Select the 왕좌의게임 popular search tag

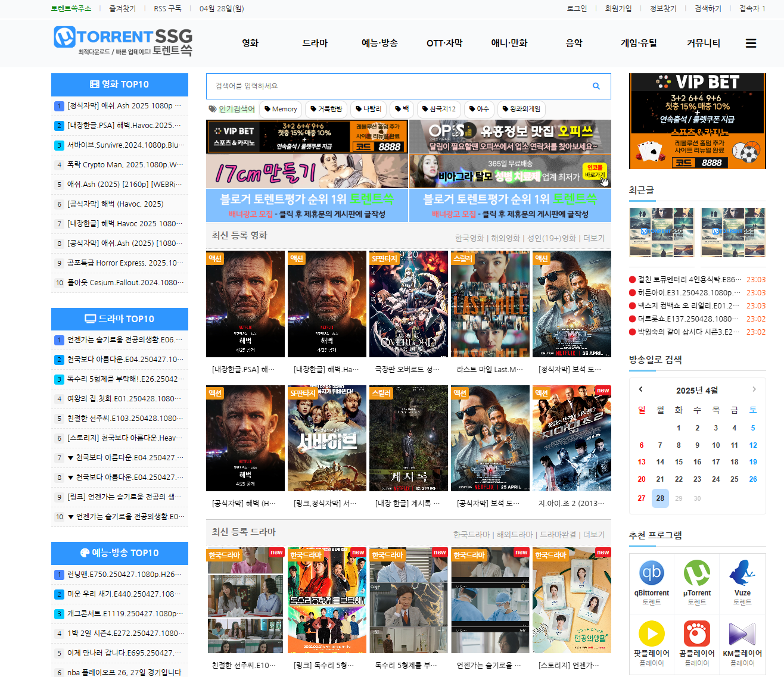point(521,109)
